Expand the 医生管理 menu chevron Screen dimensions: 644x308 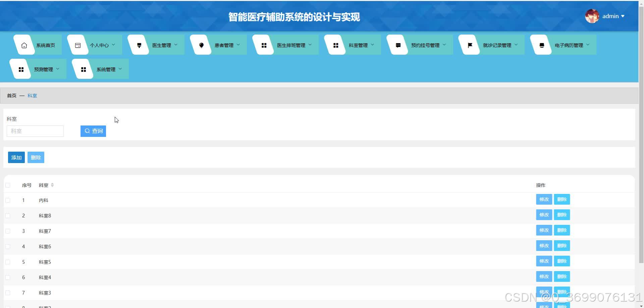coord(176,45)
